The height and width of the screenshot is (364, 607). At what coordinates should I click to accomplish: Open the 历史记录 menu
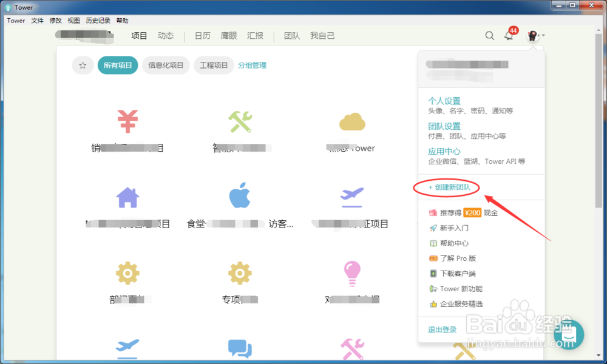pos(98,21)
